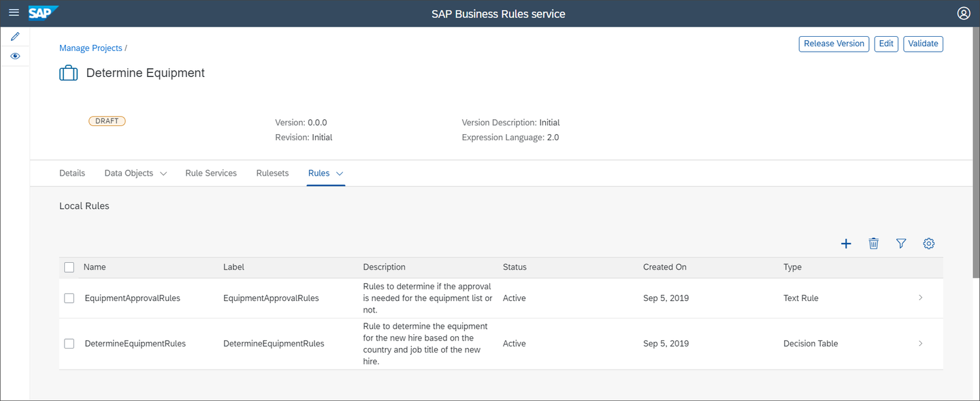Screen dimensions: 980x401
Task: Click Active status of EquipmentApprovalRules
Action: coord(514,298)
